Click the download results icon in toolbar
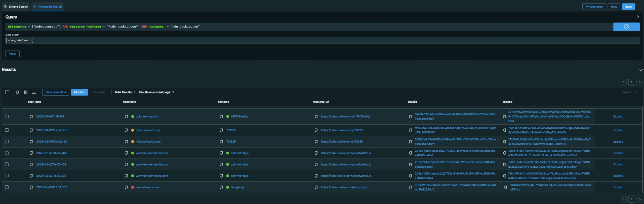The image size is (644, 204). tap(34, 92)
